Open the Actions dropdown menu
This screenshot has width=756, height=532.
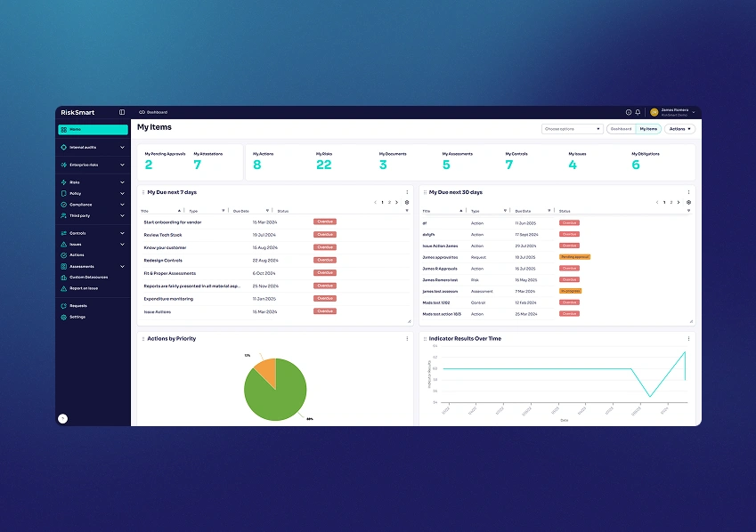click(679, 129)
